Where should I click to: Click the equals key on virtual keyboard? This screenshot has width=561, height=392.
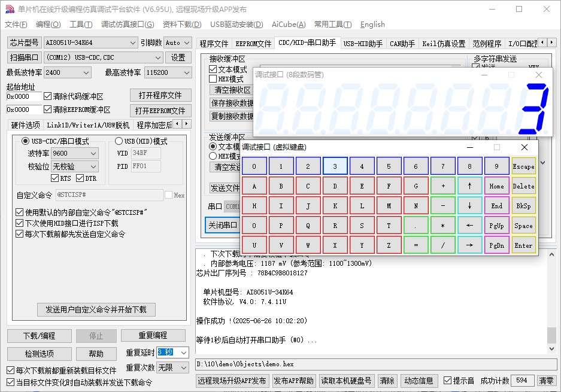pyautogui.click(x=416, y=245)
